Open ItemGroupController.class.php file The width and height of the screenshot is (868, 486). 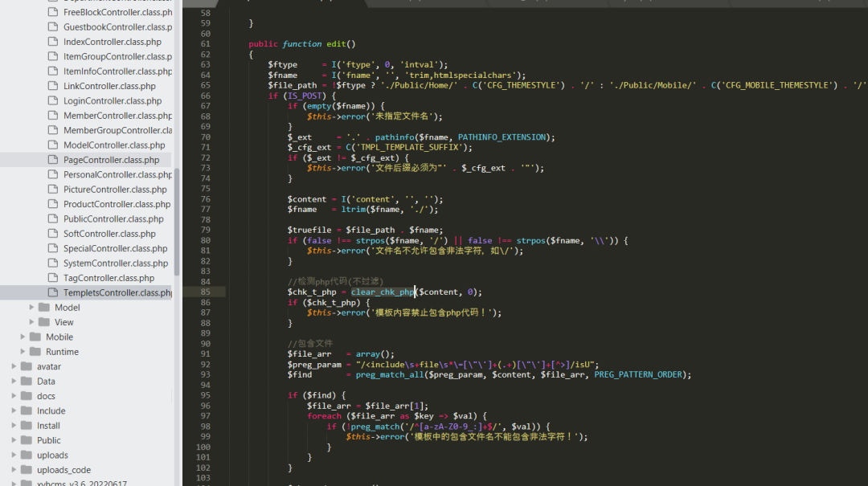[x=118, y=56]
